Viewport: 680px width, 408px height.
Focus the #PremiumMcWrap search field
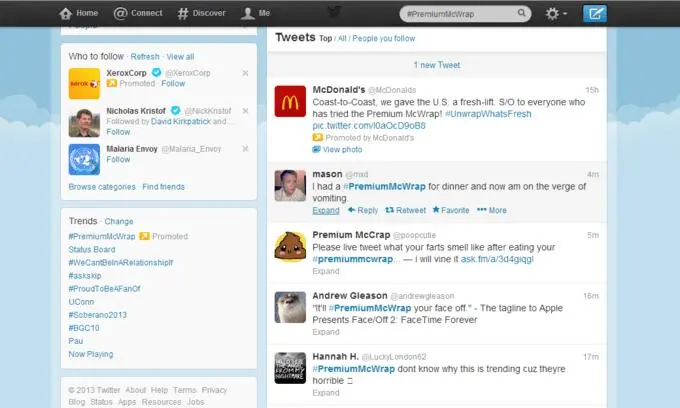(x=465, y=14)
